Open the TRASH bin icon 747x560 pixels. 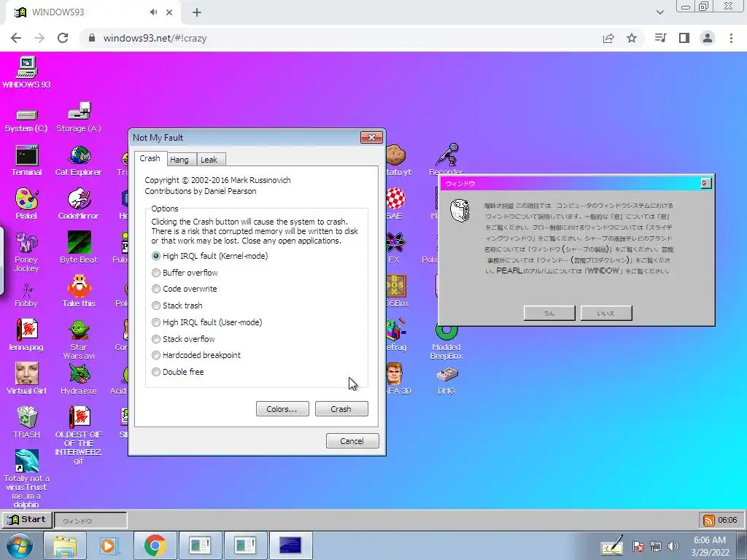click(x=27, y=422)
